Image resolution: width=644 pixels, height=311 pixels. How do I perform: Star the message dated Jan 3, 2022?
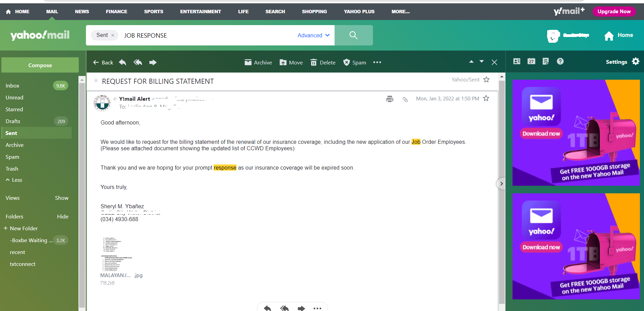[486, 98]
